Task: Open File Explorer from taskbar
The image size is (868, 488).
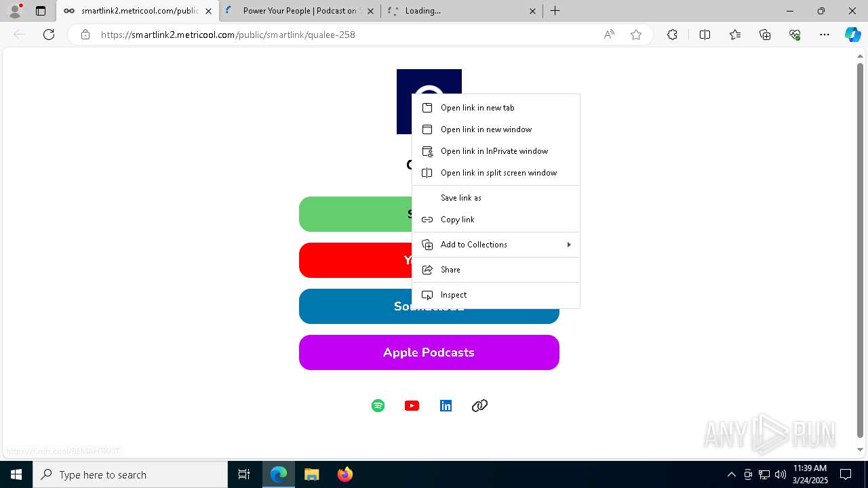Action: [311, 474]
